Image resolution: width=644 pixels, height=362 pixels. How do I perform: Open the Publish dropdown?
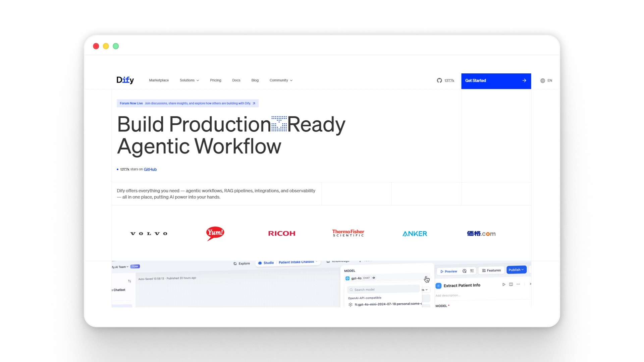tap(516, 270)
